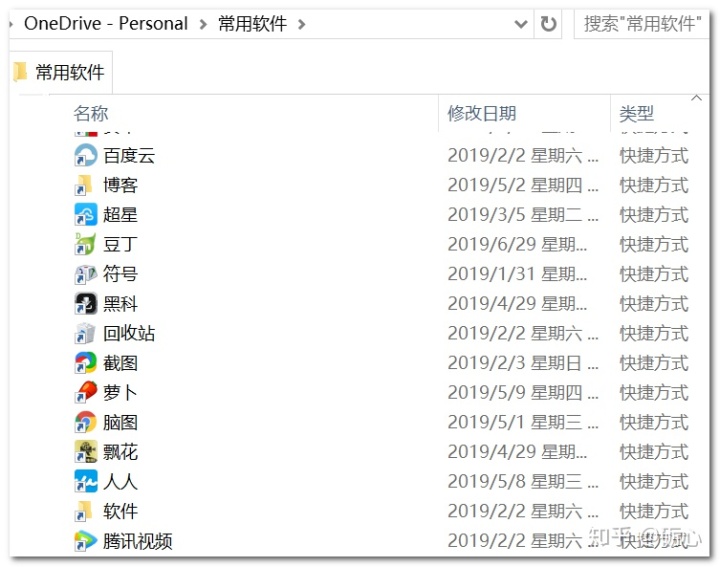Select the 常用软件 folder tab
This screenshot has width=720, height=567.
tap(61, 72)
